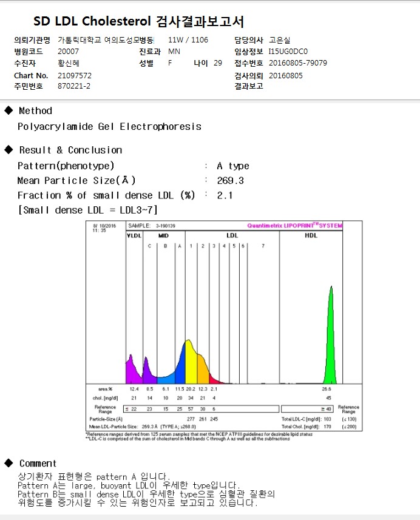The image size is (420, 520).
Task: Select the HDL chol. value '45'
Action: [x=328, y=398]
